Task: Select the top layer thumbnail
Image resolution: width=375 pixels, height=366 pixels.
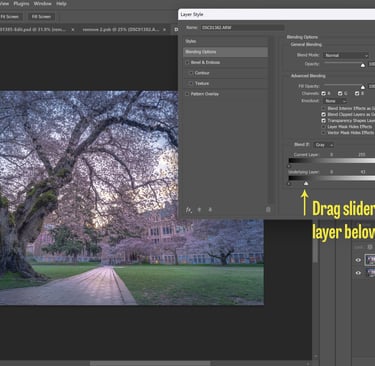Action: 370,260
